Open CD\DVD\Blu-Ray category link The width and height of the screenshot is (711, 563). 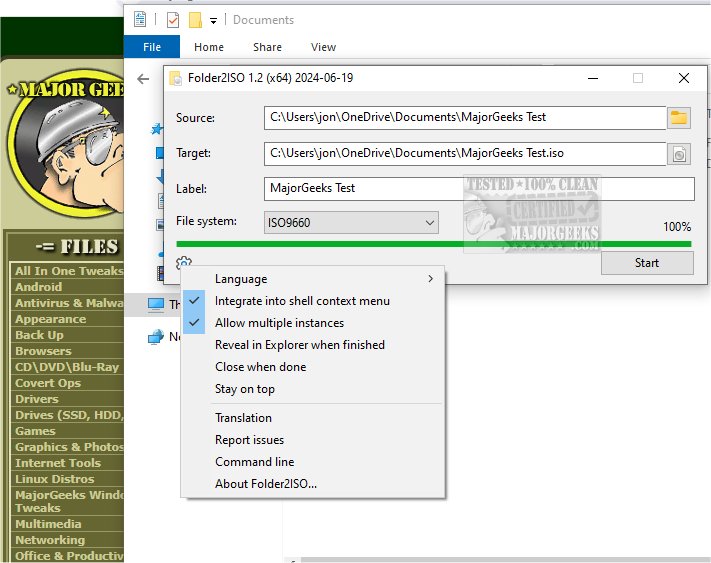(x=67, y=367)
